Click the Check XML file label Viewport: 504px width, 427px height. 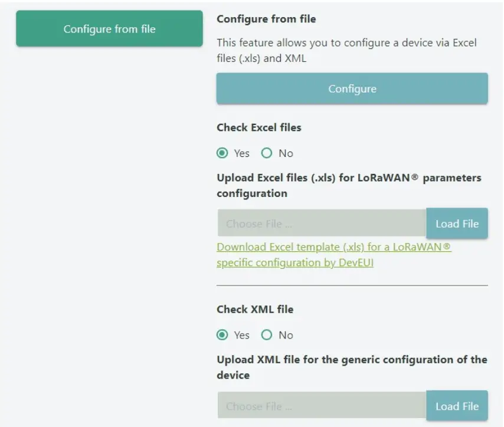(x=255, y=309)
